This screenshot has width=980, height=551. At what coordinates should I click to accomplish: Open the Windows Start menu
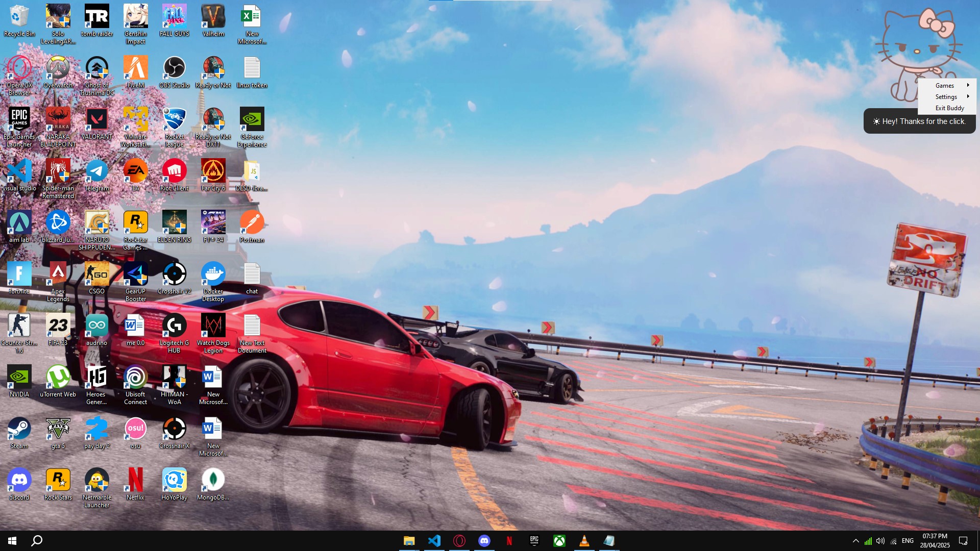coord(12,541)
